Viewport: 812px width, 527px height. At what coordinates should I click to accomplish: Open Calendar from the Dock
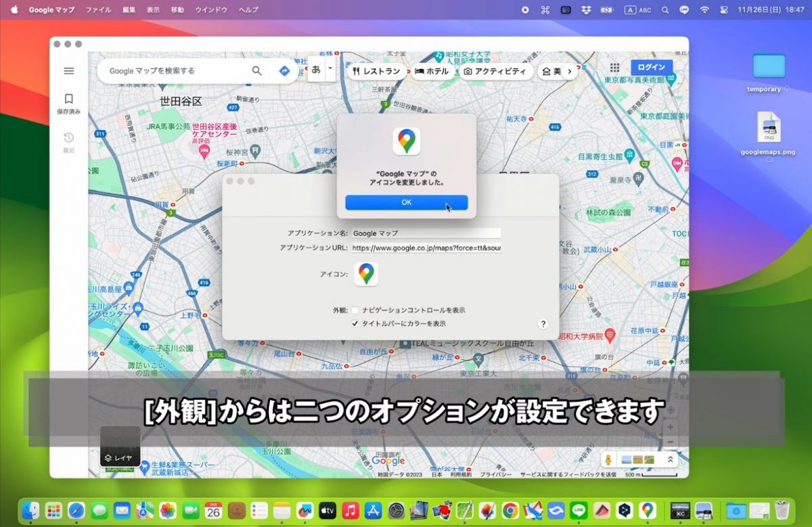pyautogui.click(x=214, y=509)
